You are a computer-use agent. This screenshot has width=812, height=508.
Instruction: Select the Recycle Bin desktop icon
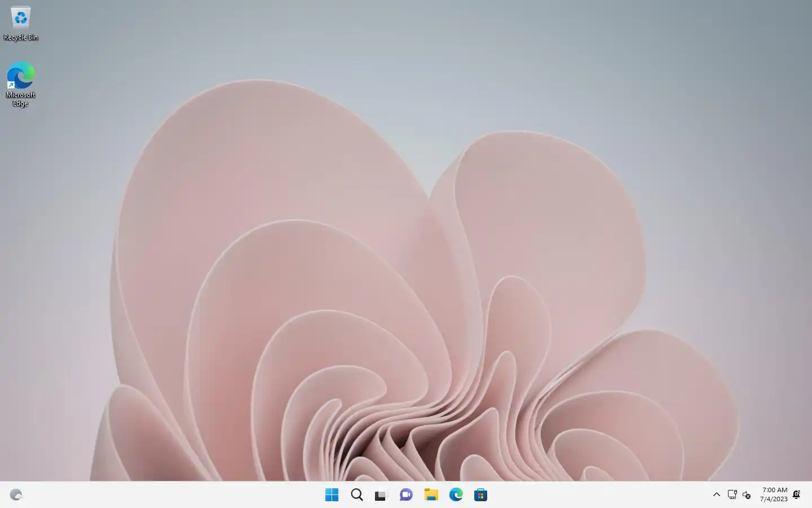[x=20, y=23]
